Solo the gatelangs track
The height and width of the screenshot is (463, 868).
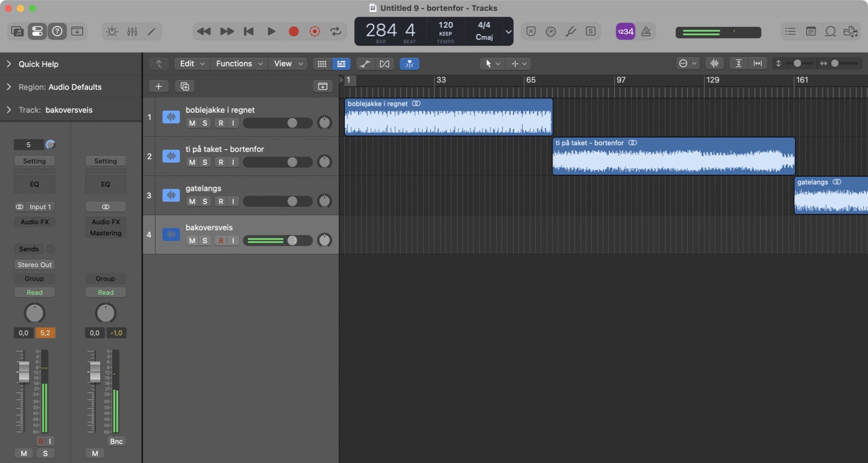(x=205, y=201)
